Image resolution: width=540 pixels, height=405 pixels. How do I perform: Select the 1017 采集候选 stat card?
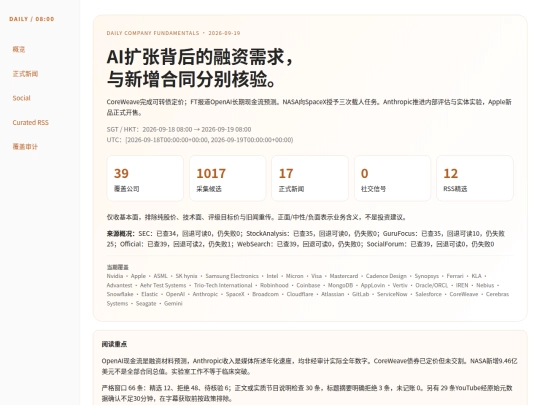(227, 178)
